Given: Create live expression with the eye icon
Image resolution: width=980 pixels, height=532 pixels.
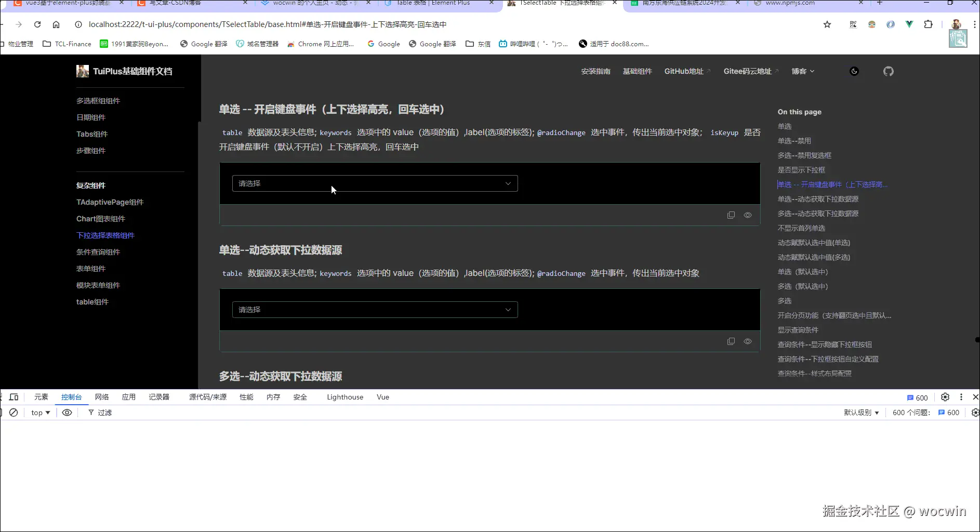Looking at the screenshot, I should pos(67,412).
